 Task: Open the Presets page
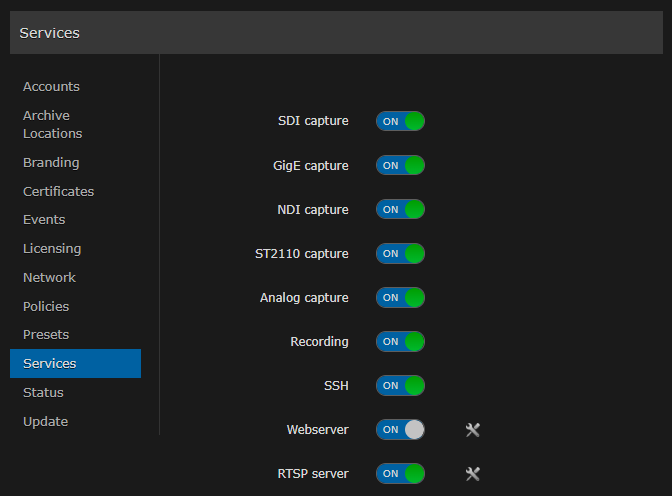click(x=46, y=335)
